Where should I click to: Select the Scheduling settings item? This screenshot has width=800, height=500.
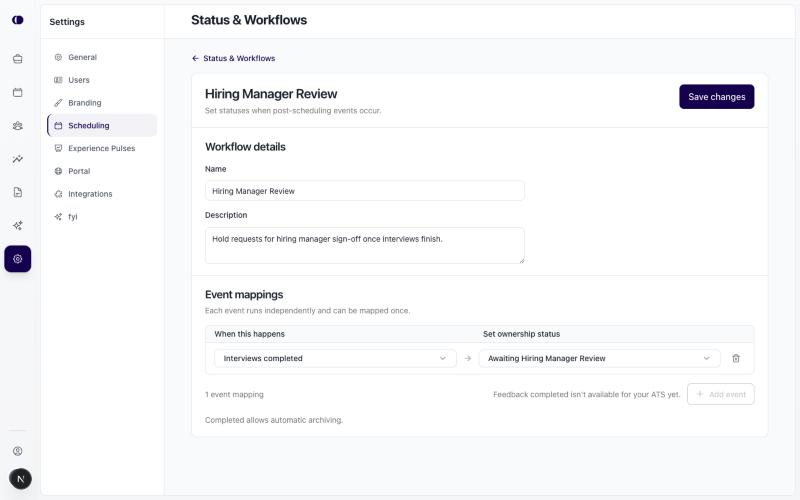coord(102,126)
